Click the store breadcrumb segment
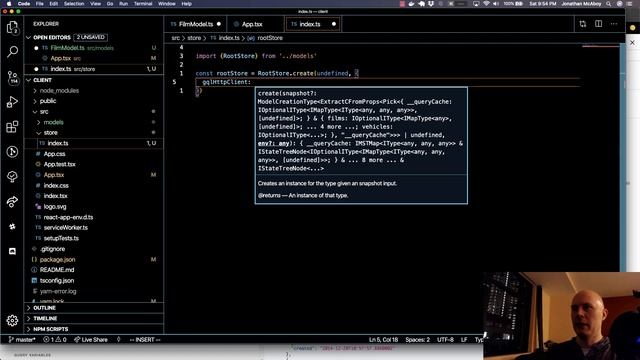The image size is (640, 360). click(x=194, y=38)
